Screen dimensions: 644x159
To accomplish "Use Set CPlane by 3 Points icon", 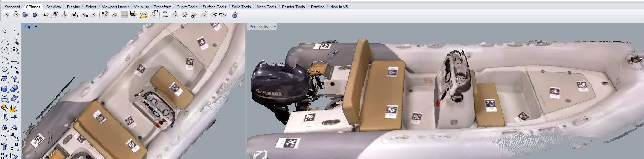I will pos(74,14).
